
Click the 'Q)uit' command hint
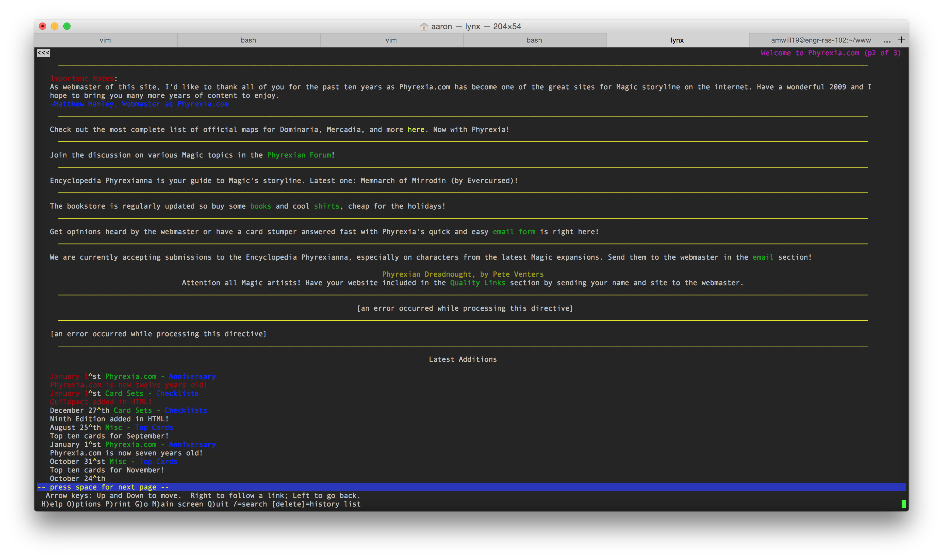point(218,504)
